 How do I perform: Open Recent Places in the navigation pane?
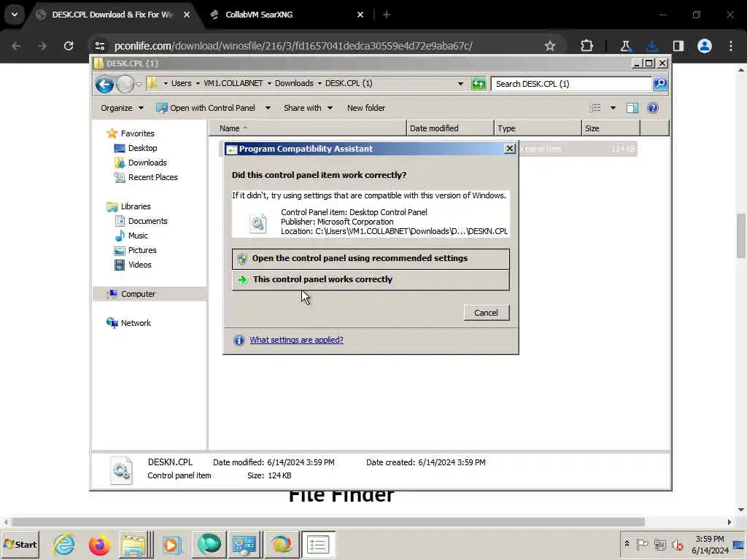coord(152,177)
